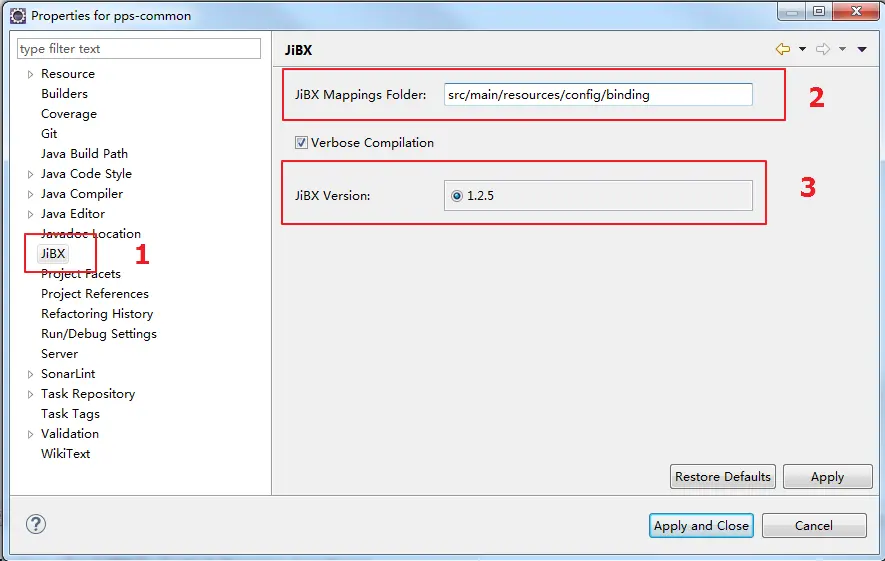Select the Resource tree item
The height and width of the screenshot is (561, 885).
(68, 74)
